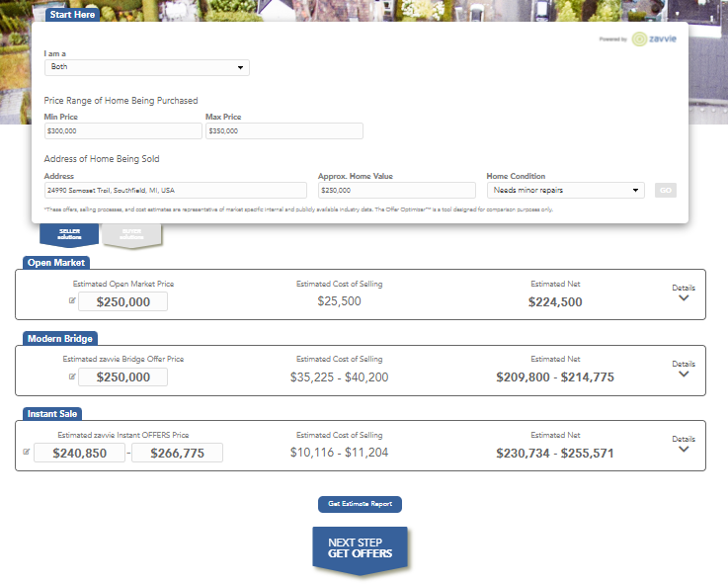This screenshot has width=728, height=585.
Task: Click the Max Price input field
Action: (284, 130)
